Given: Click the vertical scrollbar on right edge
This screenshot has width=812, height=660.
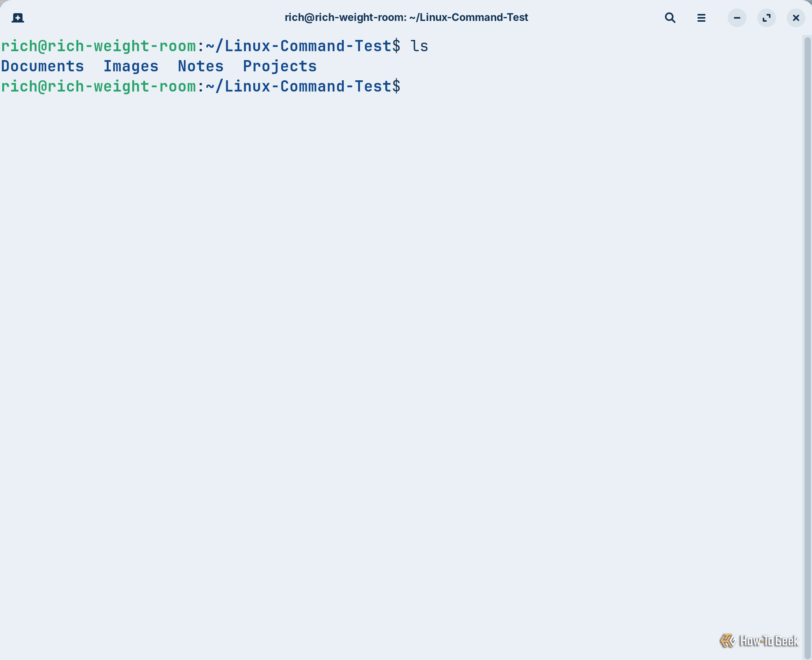Looking at the screenshot, I should (x=808, y=347).
